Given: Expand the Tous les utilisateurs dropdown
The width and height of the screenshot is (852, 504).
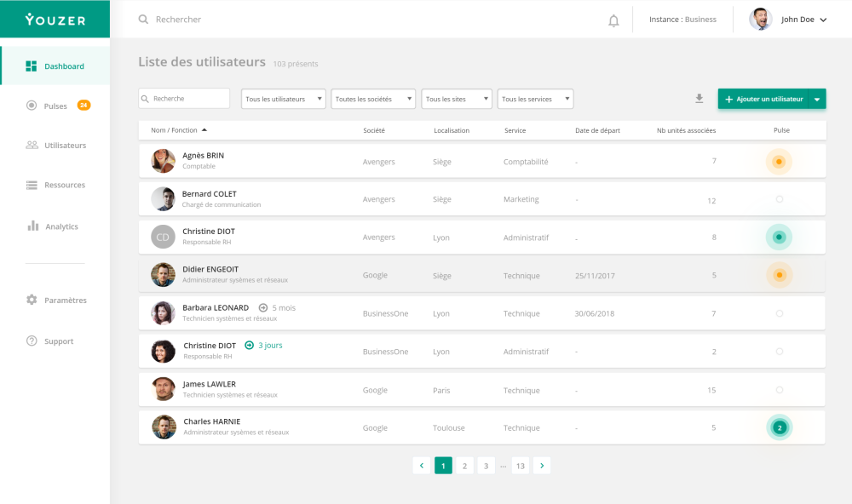Looking at the screenshot, I should [284, 99].
